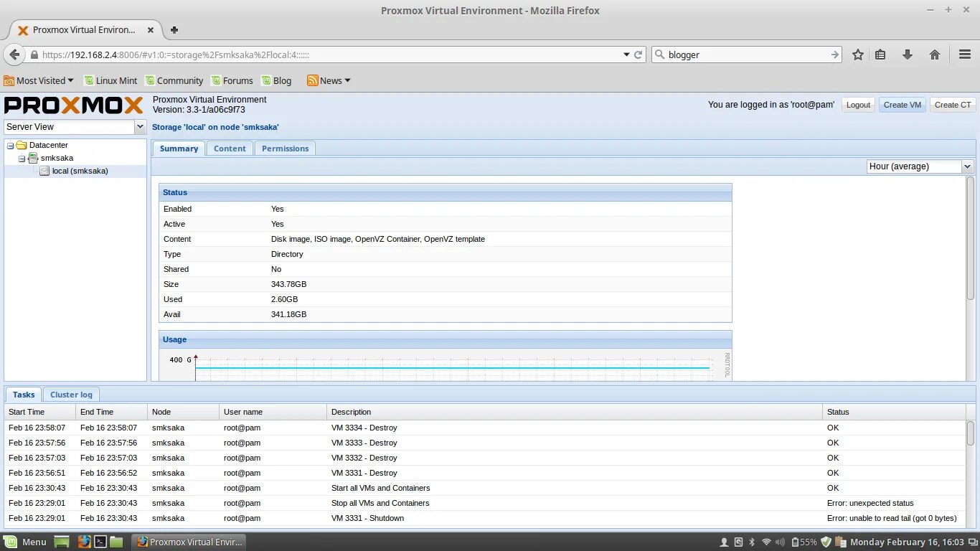Image resolution: width=980 pixels, height=551 pixels.
Task: Open the News feed bookmark dropdown
Action: (329, 80)
